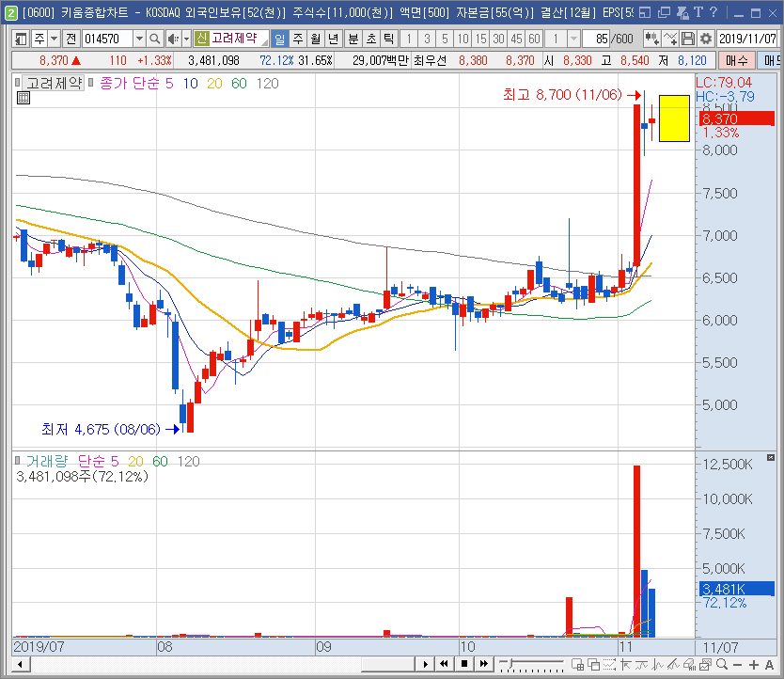Toggle the 고려제약 price legend marker
Image resolution: width=784 pixels, height=679 pixels.
pos(18,82)
